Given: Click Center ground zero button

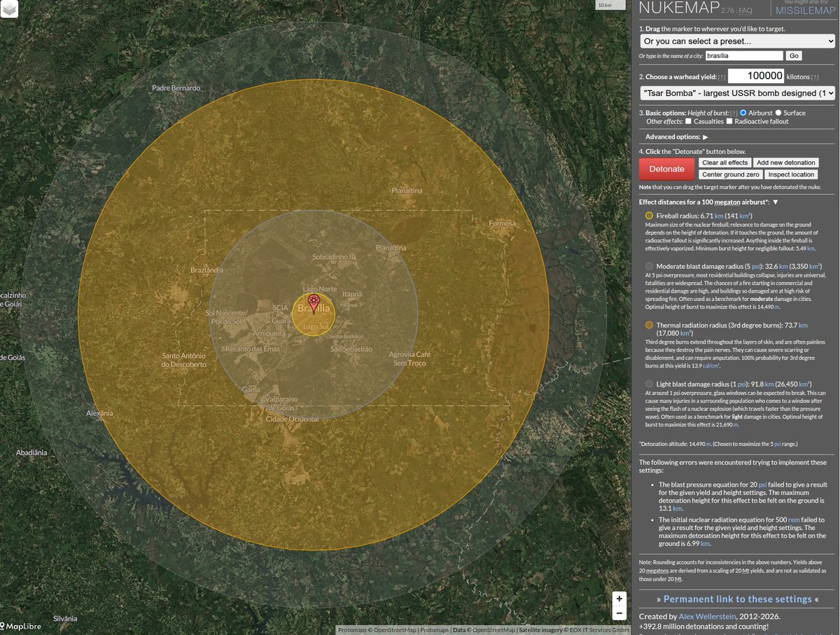Looking at the screenshot, I should click(x=730, y=174).
